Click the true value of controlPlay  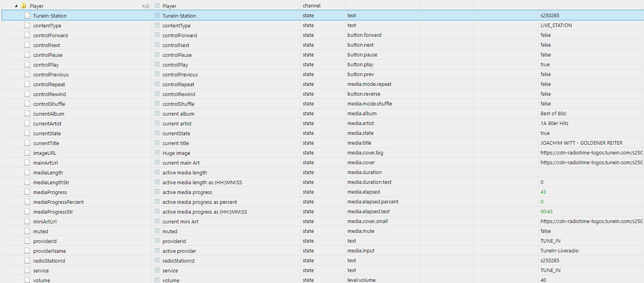tap(545, 65)
